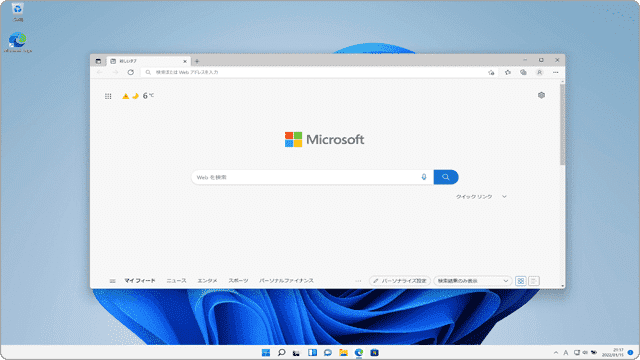
Task: Select the ニュース tab
Action: tap(176, 281)
